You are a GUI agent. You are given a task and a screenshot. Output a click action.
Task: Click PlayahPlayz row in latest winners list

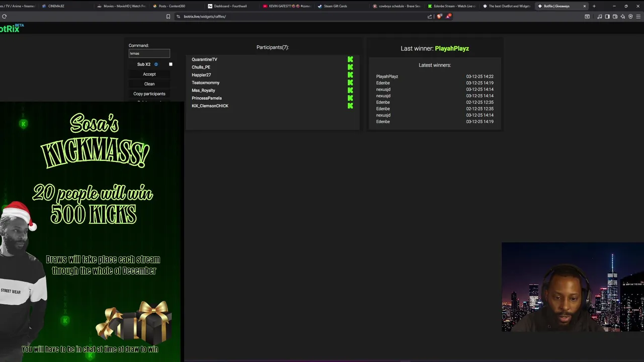[x=435, y=76]
